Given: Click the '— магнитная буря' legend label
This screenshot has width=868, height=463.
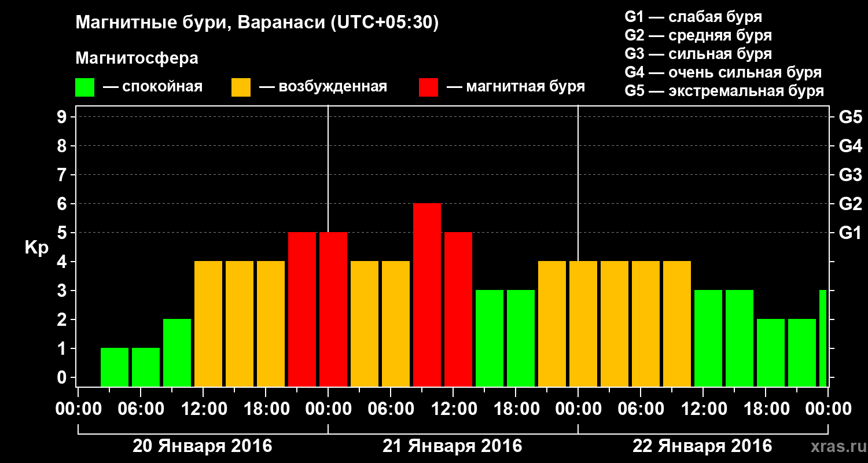Looking at the screenshot, I should pyautogui.click(x=516, y=87).
